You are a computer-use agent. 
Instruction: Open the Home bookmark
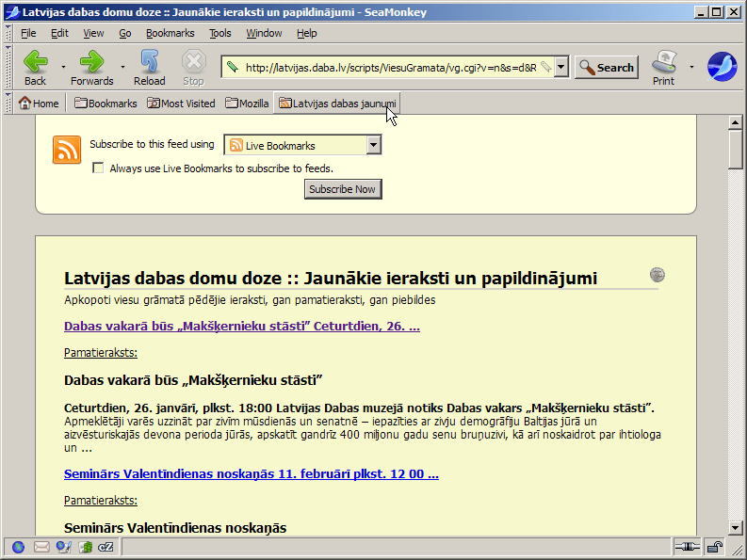pyautogui.click(x=39, y=104)
